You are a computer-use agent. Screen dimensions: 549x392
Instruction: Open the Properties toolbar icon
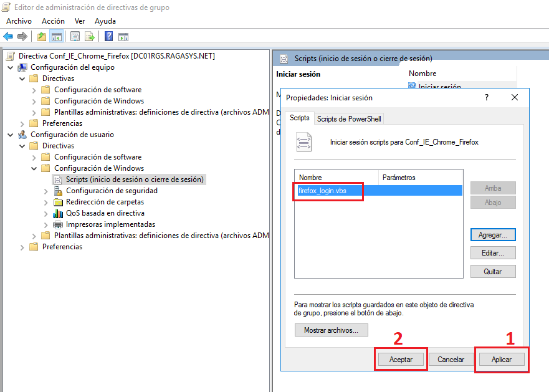point(74,36)
